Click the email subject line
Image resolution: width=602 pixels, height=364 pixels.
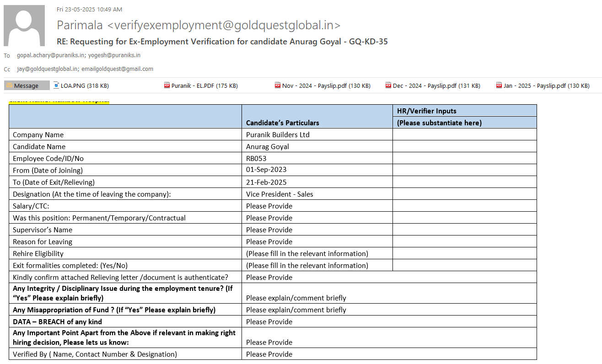coord(222,42)
